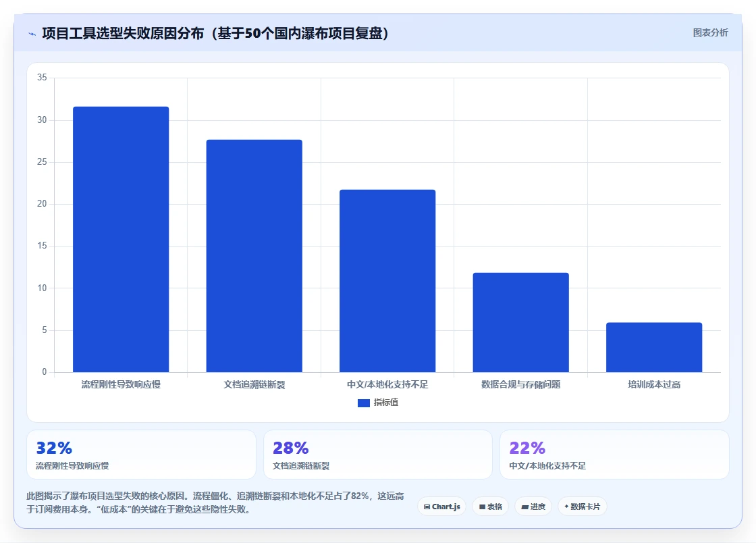This screenshot has width=756, height=543.
Task: Select the 表格 tag chip
Action: (490, 507)
